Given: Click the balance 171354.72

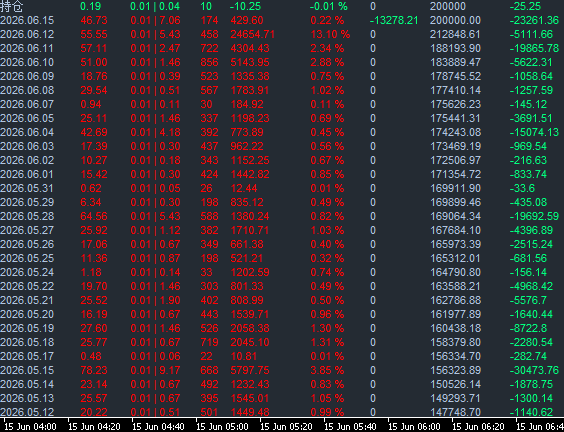Looking at the screenshot, I should click(x=455, y=175).
